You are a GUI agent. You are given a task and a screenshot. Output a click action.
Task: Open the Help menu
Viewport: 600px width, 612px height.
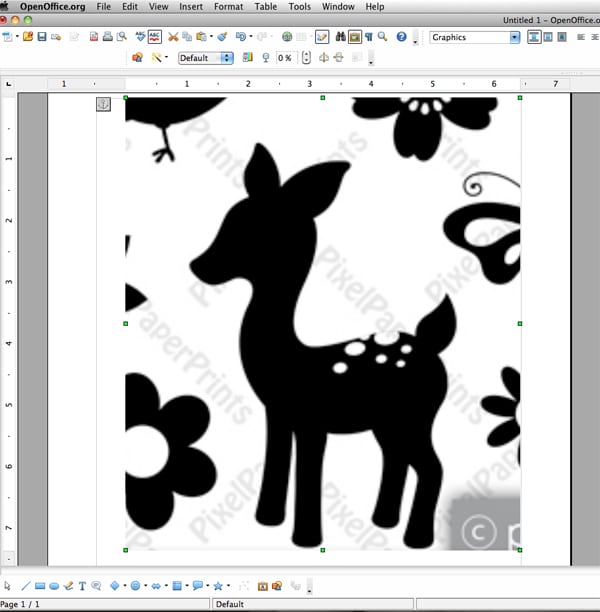coord(375,7)
